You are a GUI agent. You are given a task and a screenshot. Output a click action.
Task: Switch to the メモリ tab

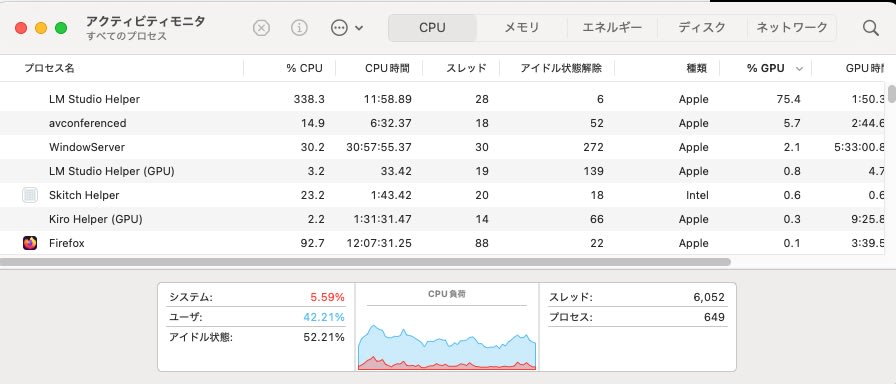521,27
